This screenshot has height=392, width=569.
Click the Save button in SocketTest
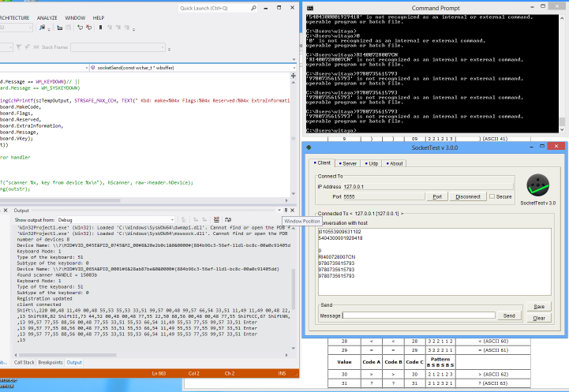pyautogui.click(x=539, y=306)
